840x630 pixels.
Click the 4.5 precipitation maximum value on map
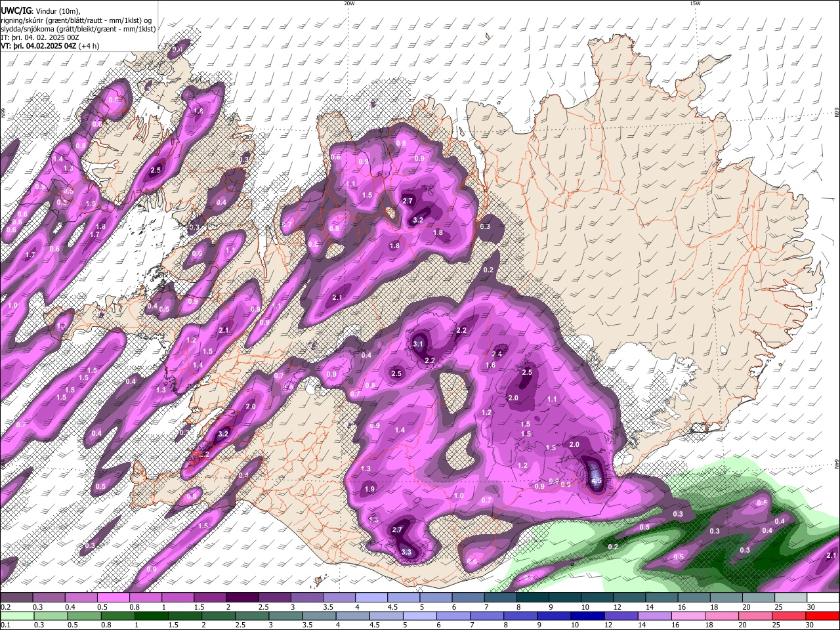point(597,481)
